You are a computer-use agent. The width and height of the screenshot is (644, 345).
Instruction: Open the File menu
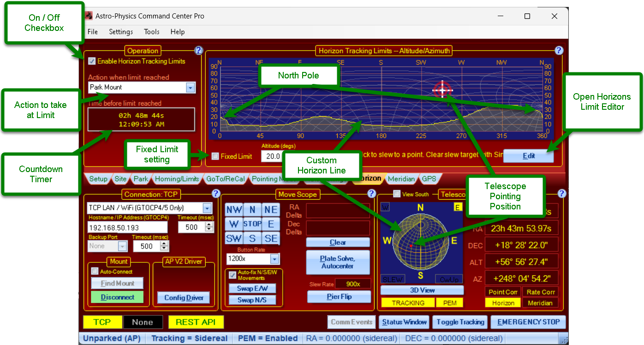(93, 32)
